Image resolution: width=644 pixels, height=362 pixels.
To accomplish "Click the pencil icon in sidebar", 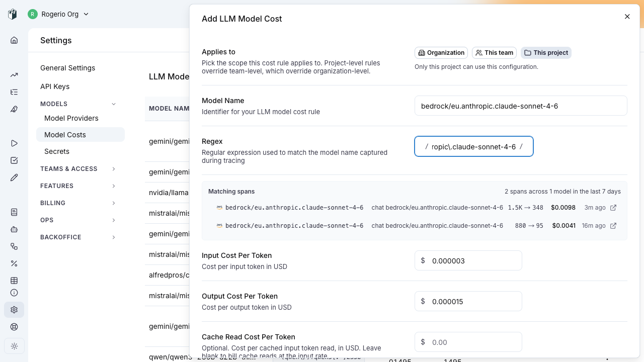I will 14,177.
